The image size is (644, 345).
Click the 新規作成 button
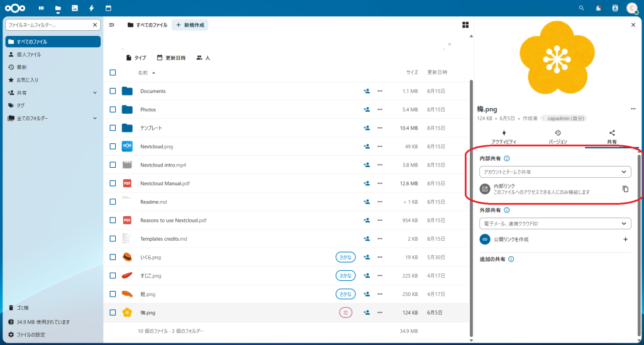(x=190, y=25)
